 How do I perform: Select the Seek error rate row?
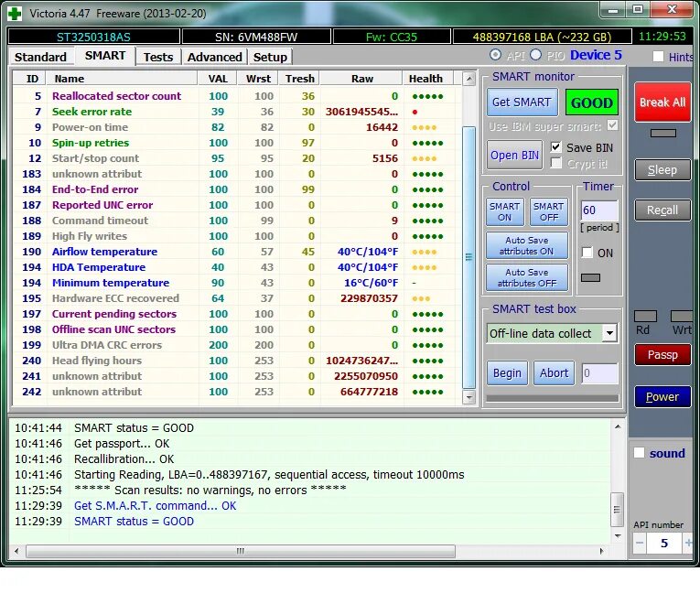pos(237,112)
